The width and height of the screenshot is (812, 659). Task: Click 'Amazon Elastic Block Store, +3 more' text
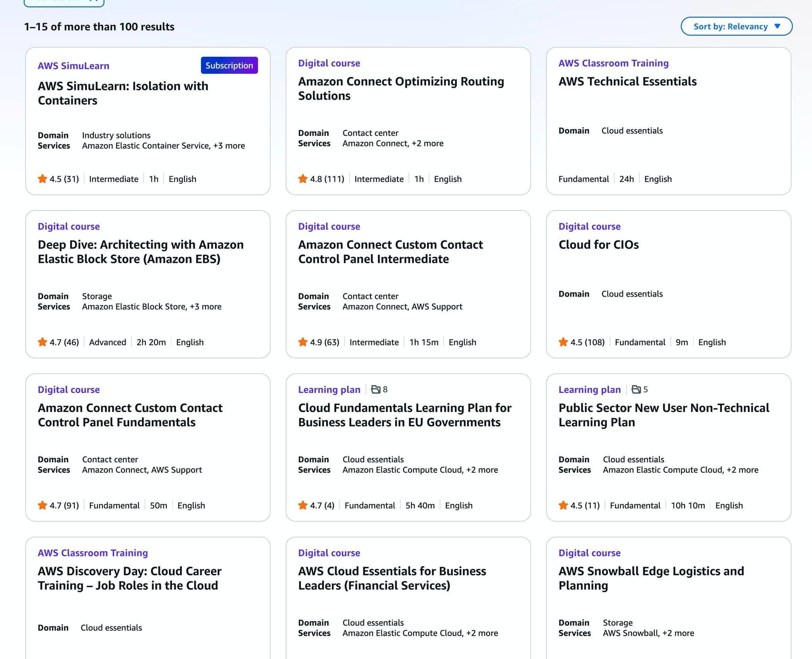pyautogui.click(x=152, y=307)
